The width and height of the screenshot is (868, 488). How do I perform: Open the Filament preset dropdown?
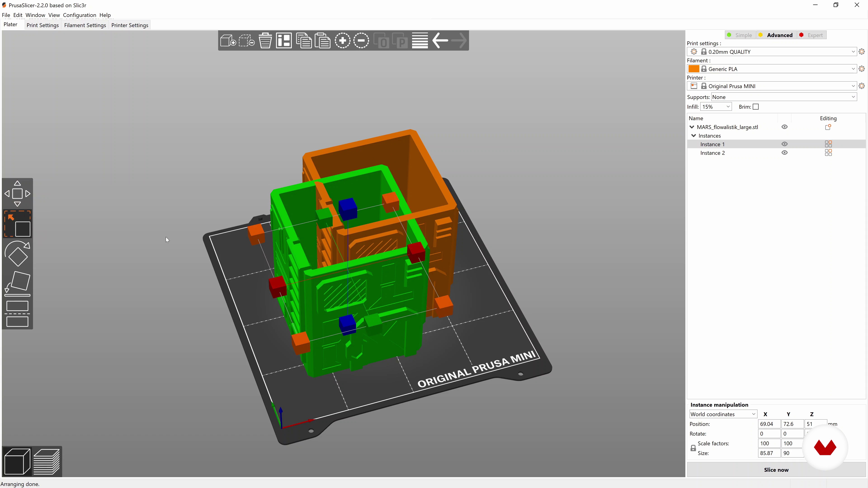772,69
